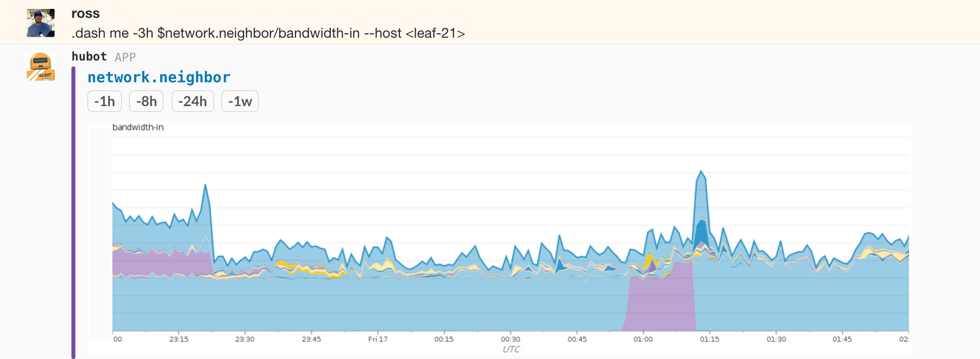Click the purple block before 01:15

pos(660,302)
